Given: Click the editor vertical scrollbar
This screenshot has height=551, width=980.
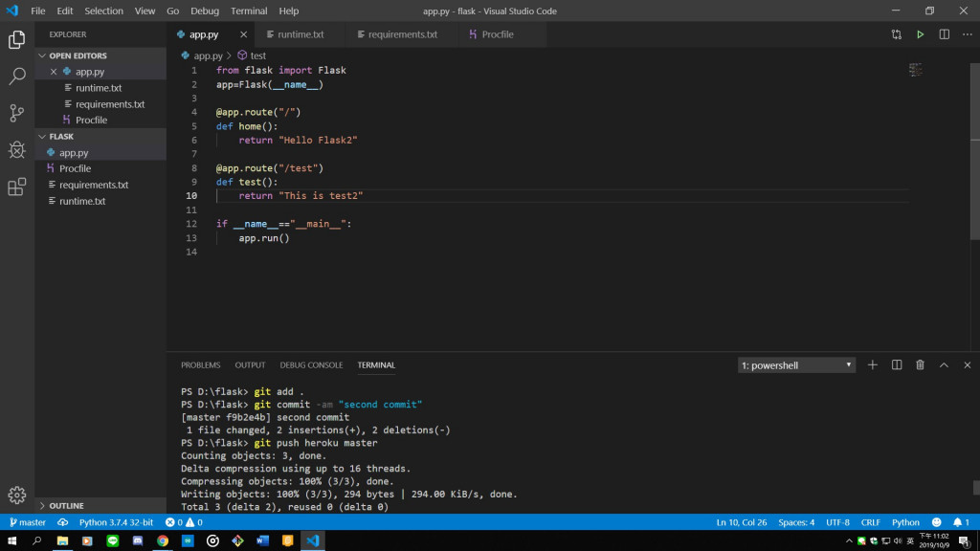Looking at the screenshot, I should [975, 151].
